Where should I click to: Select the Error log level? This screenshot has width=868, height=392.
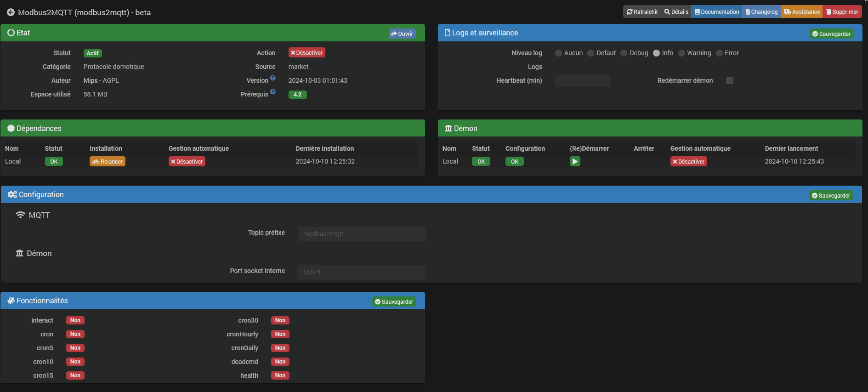point(719,53)
